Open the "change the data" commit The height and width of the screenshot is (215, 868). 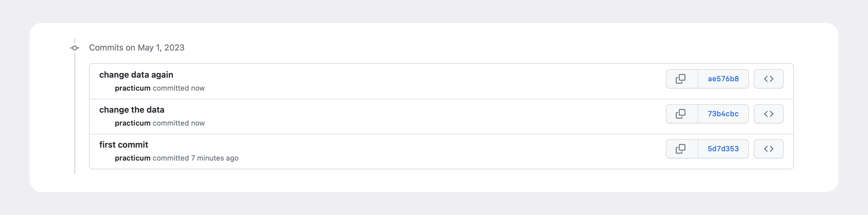[x=132, y=110]
